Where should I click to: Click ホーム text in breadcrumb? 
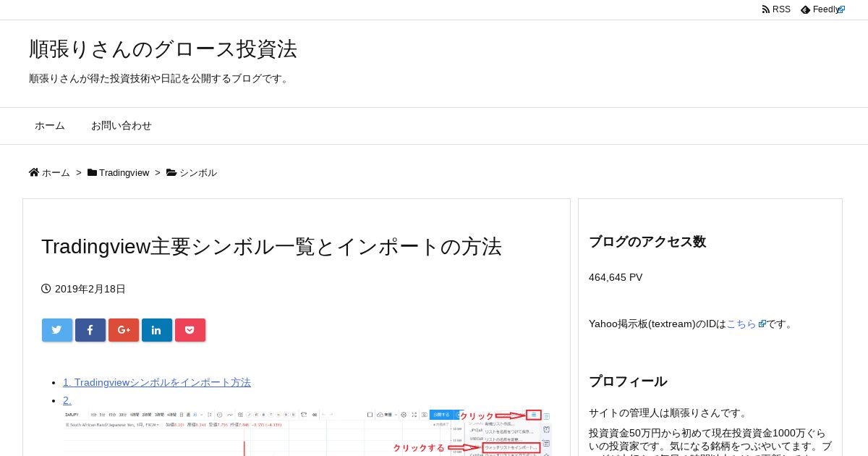pos(56,172)
